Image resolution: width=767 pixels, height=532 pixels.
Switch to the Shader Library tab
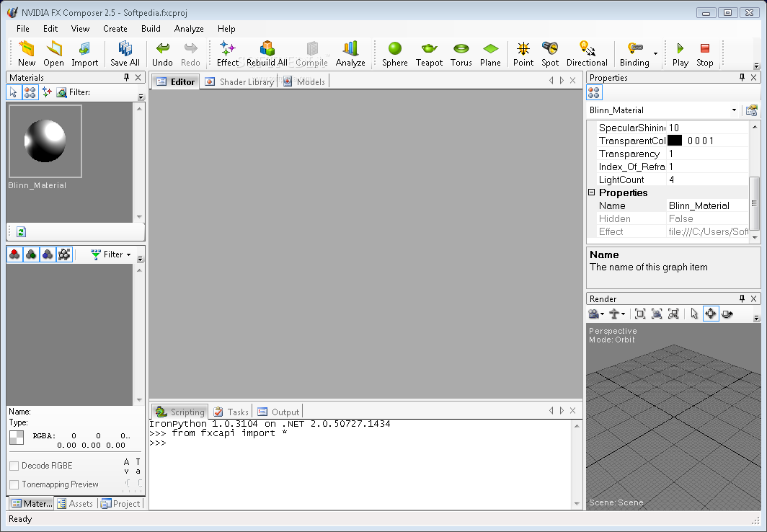(x=239, y=81)
